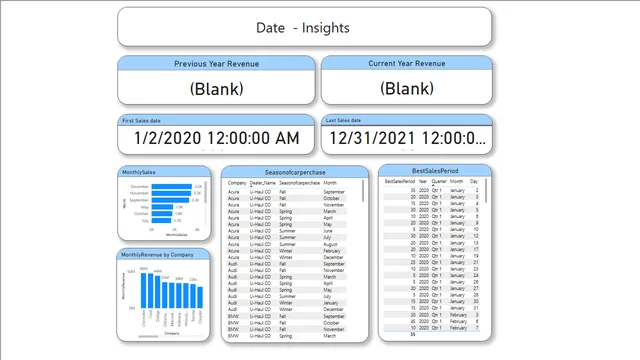Sort by the Day column header
Image resolution: width=640 pixels, height=360 pixels.
[x=474, y=181]
